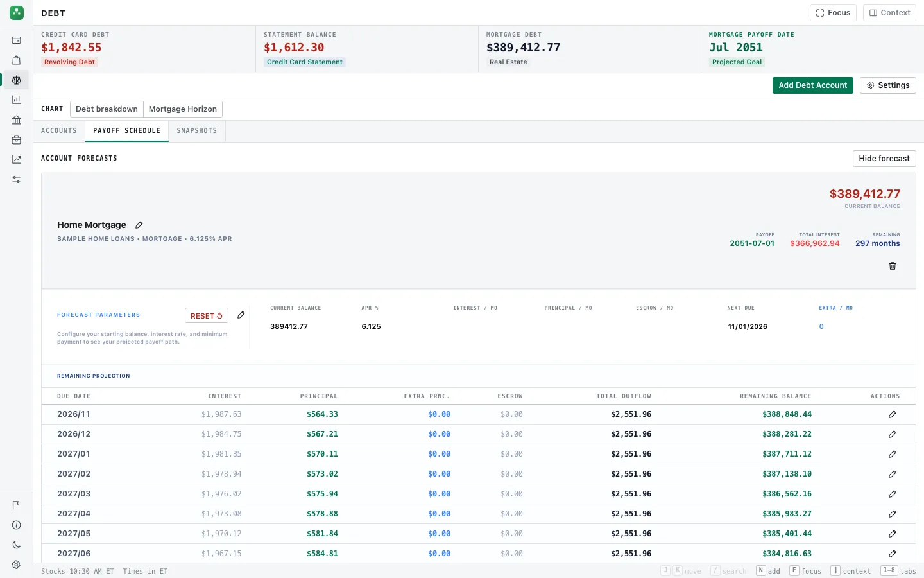Edit the 2027/06 payment row
The width and height of the screenshot is (924, 578).
[893, 554]
